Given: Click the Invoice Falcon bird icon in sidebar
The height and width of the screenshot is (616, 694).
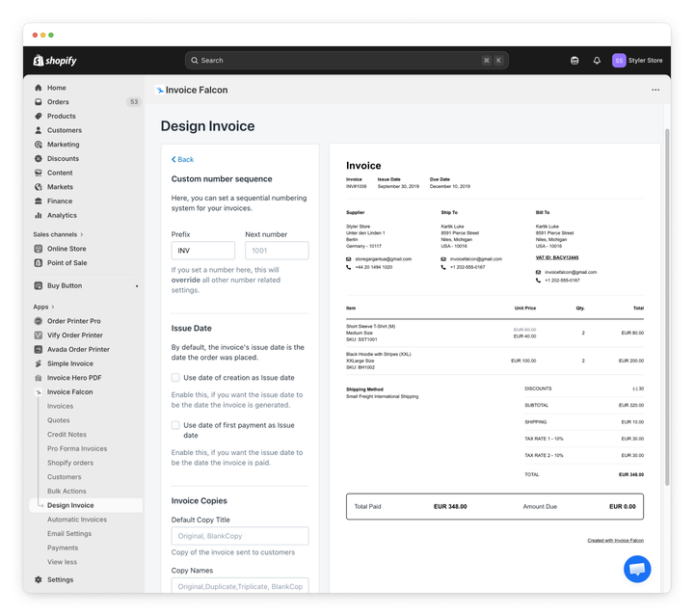Looking at the screenshot, I should pyautogui.click(x=38, y=392).
